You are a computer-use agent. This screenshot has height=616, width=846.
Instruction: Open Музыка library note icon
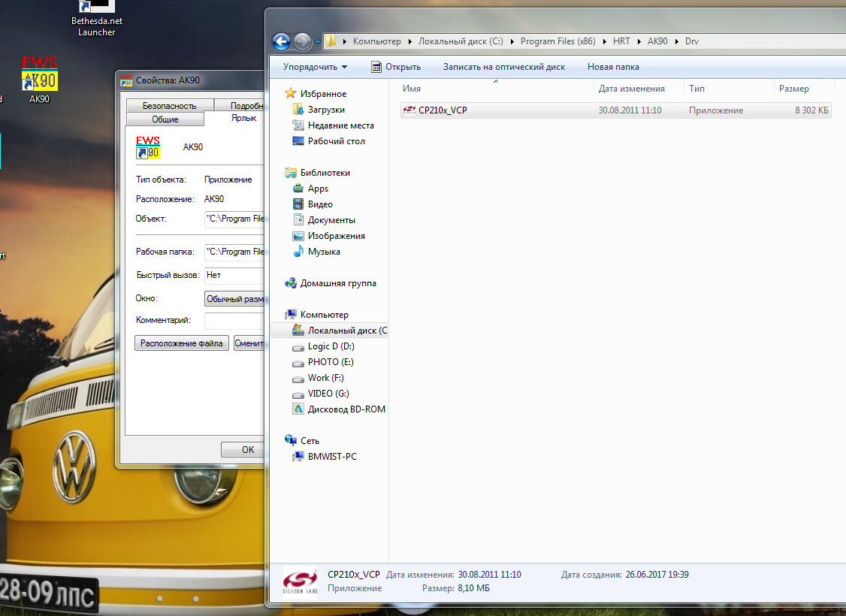(x=298, y=252)
